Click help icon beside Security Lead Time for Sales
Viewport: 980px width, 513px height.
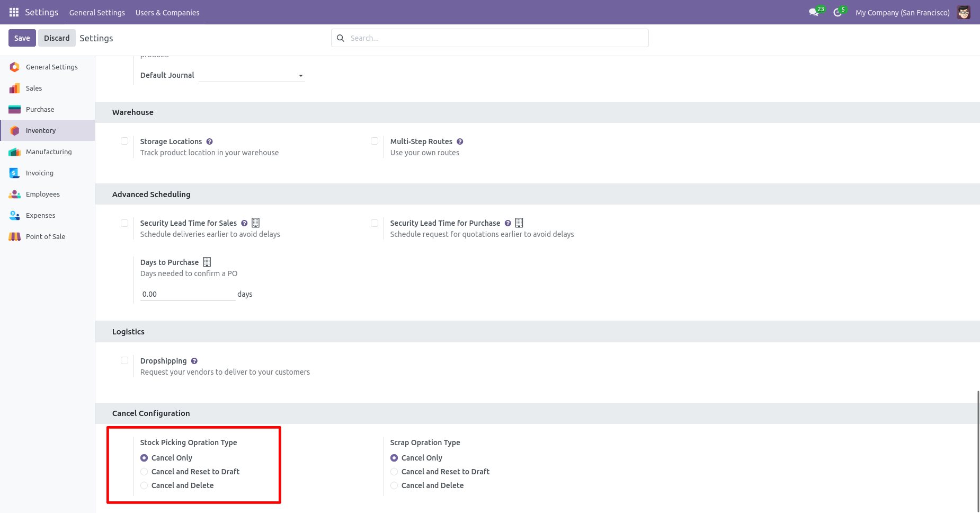tap(244, 223)
